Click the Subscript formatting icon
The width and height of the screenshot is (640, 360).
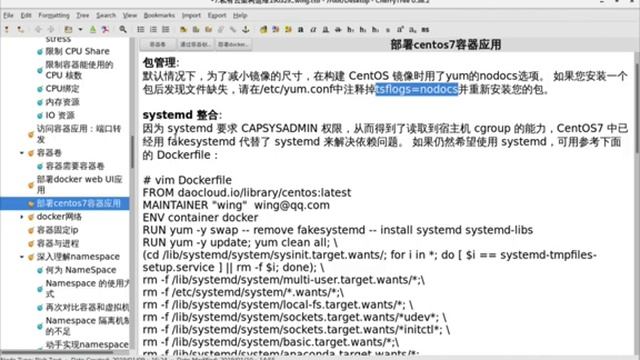(x=413, y=29)
